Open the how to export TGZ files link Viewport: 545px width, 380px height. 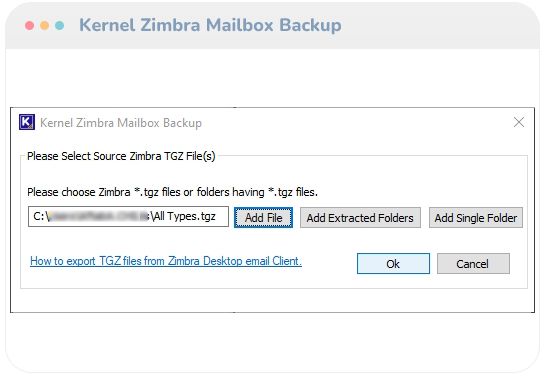coord(166,261)
